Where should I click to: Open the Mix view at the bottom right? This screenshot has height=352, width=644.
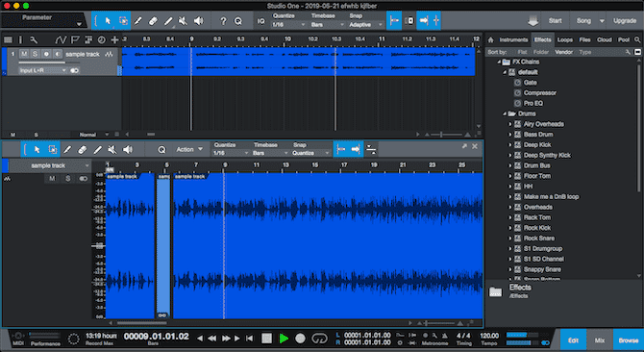(x=599, y=340)
